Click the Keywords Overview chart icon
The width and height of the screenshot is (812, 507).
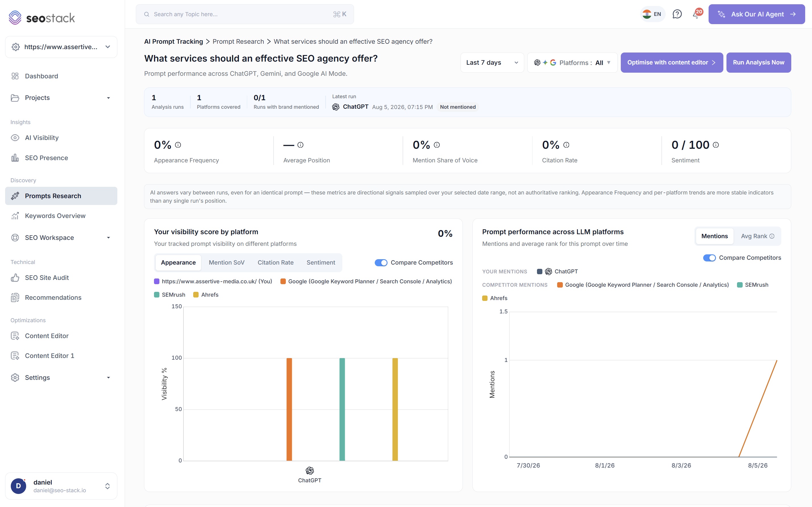point(15,216)
